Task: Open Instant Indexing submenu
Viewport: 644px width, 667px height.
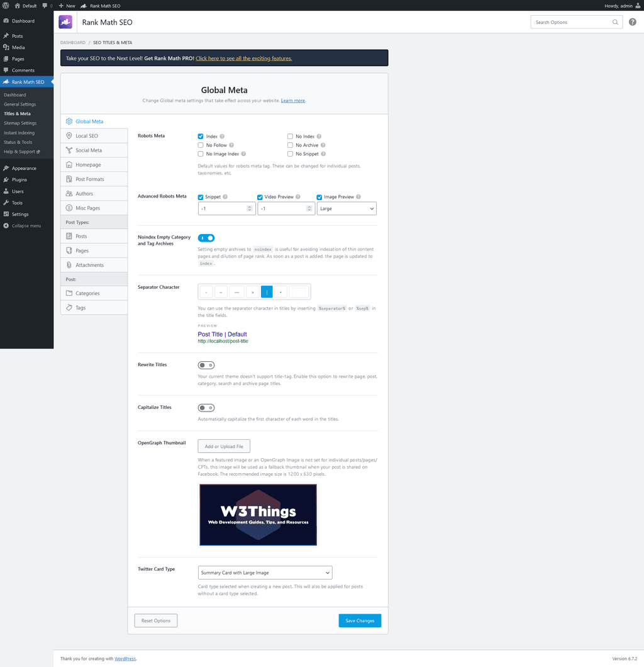Action: tap(19, 133)
